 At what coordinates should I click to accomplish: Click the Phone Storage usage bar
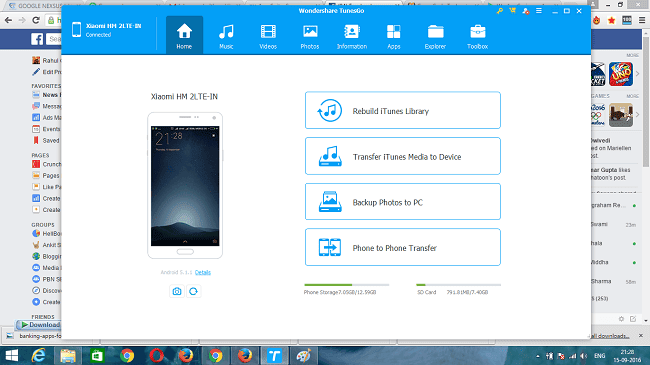pos(347,285)
